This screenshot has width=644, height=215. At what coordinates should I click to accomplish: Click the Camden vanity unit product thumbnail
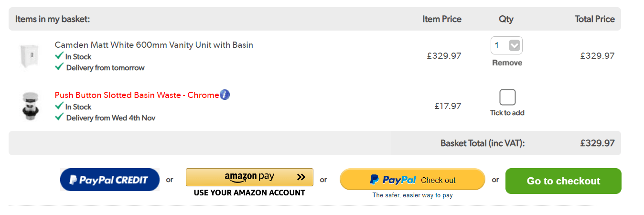click(28, 56)
